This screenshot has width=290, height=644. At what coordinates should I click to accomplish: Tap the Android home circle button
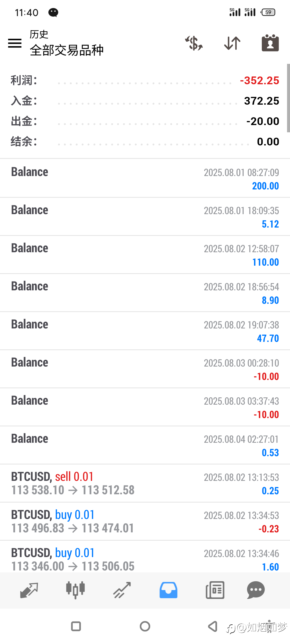(145, 626)
